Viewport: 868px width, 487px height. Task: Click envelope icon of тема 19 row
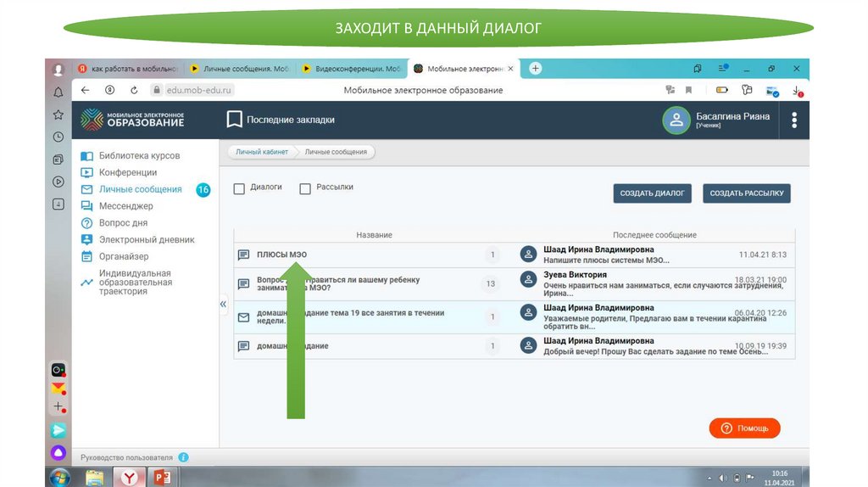point(243,317)
